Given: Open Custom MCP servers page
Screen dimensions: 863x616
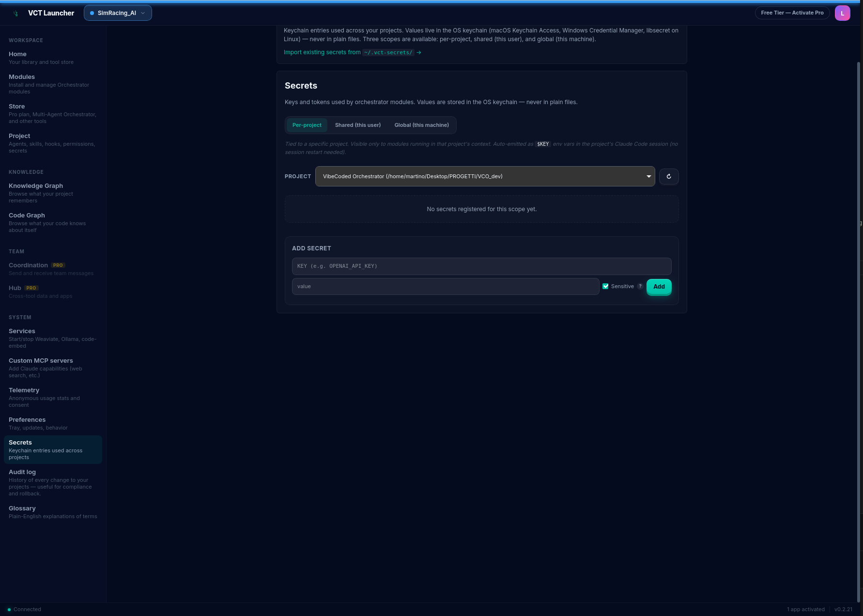Looking at the screenshot, I should click(53, 368).
